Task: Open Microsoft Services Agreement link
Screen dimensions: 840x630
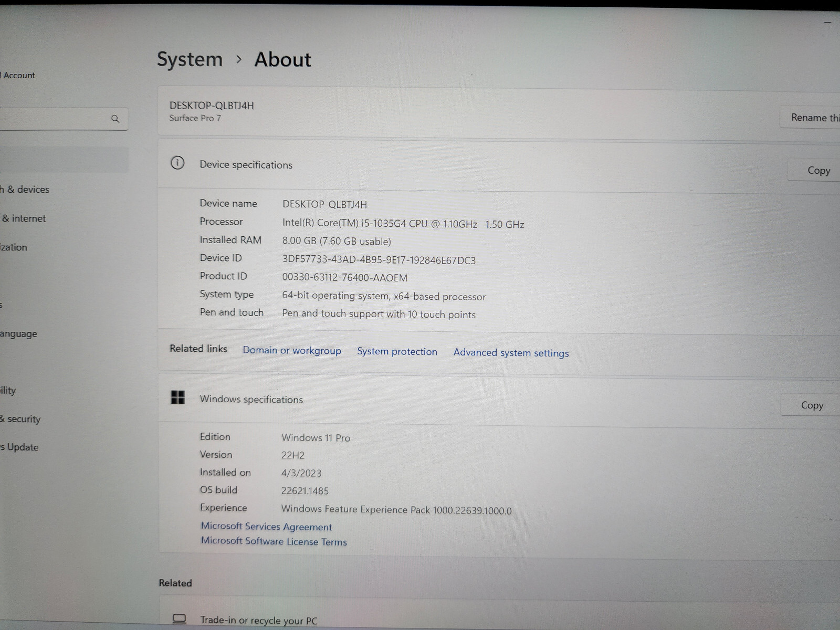Action: tap(266, 526)
